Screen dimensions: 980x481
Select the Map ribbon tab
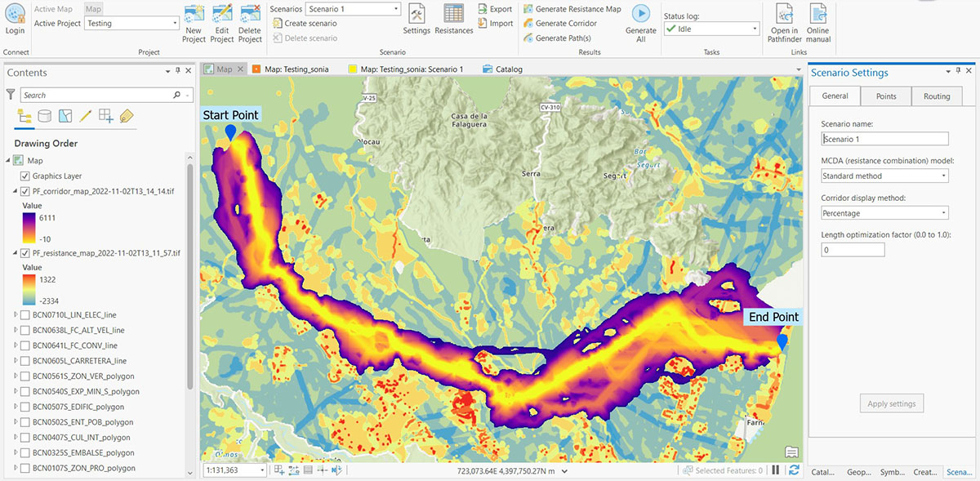[x=93, y=8]
